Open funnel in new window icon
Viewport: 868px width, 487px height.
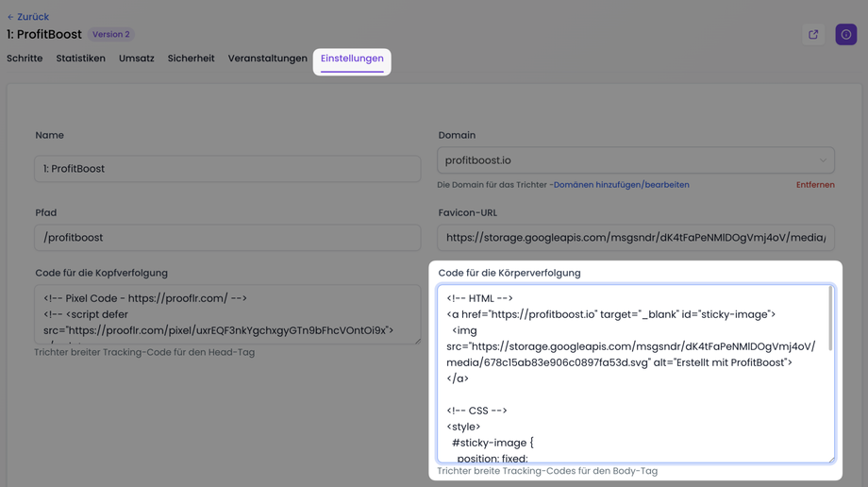(813, 35)
